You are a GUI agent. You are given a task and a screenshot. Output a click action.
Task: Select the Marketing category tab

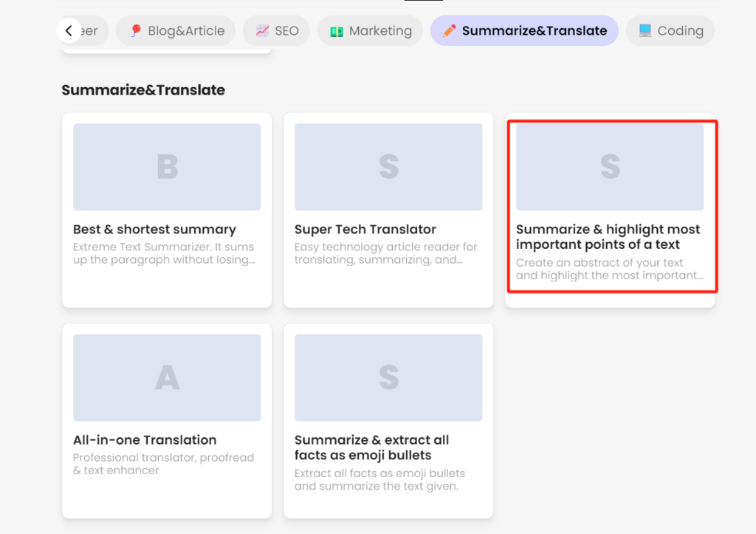371,30
